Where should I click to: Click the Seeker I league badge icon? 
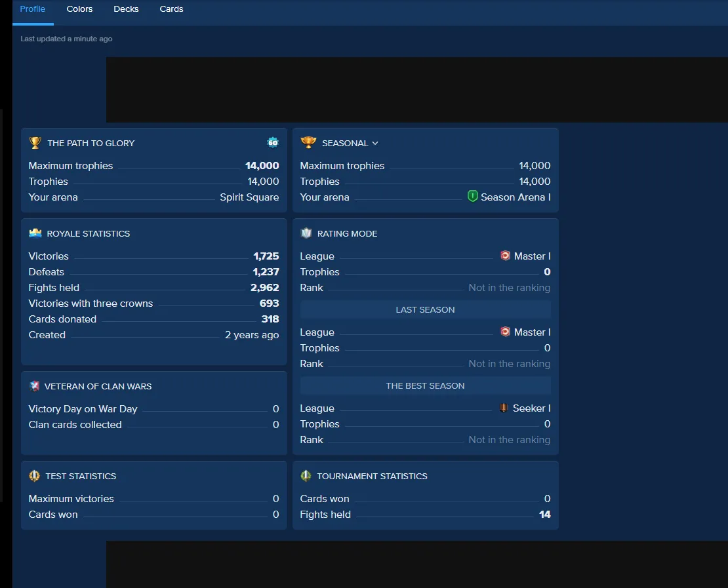[504, 408]
